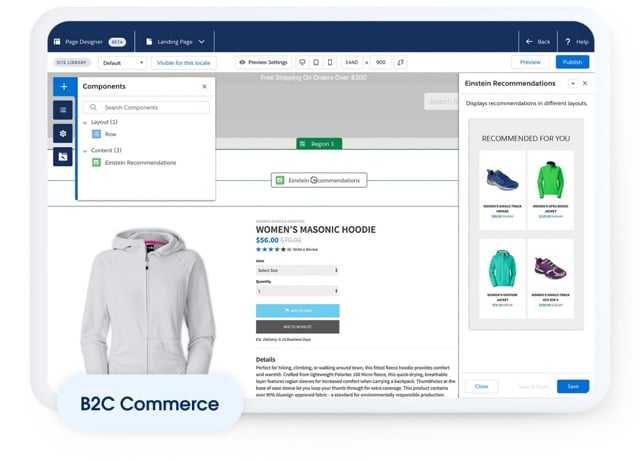Select the desktop viewport icon
This screenshot has height=461, width=640.
pos(302,62)
